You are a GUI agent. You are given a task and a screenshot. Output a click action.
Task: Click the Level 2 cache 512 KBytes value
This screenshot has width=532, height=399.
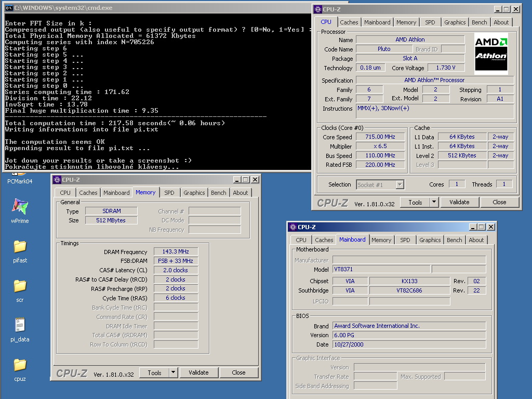462,155
